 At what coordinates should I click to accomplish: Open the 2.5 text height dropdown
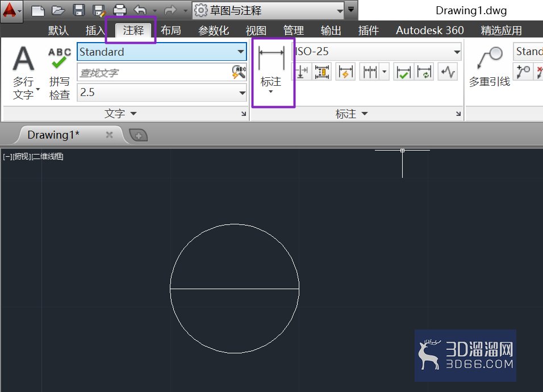click(162, 93)
